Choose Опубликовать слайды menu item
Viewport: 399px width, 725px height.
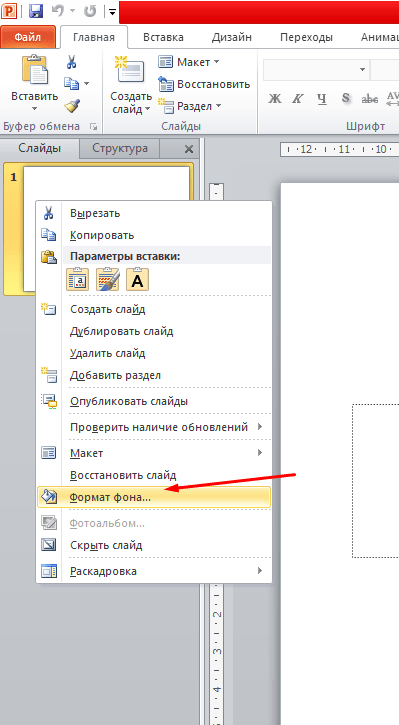(154, 401)
